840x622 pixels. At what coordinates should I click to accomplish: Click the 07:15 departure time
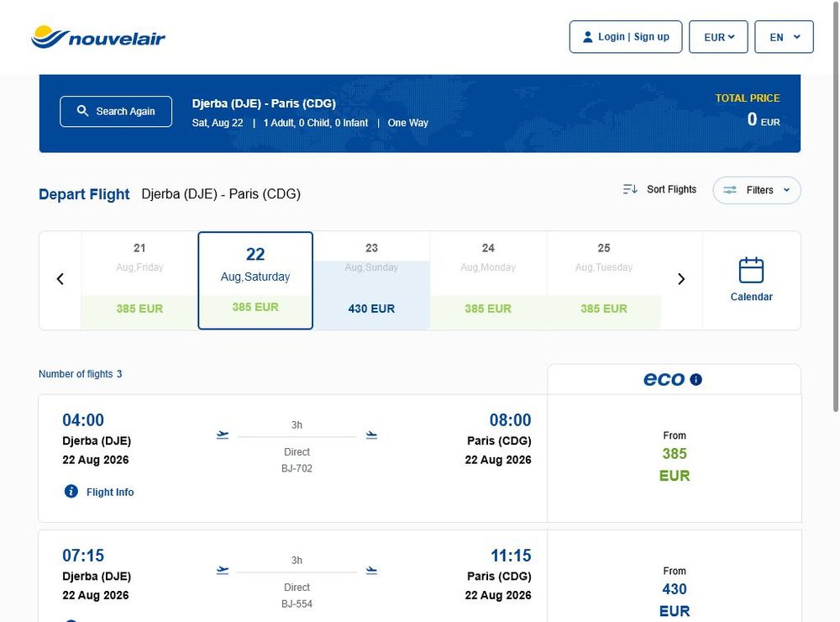click(83, 556)
